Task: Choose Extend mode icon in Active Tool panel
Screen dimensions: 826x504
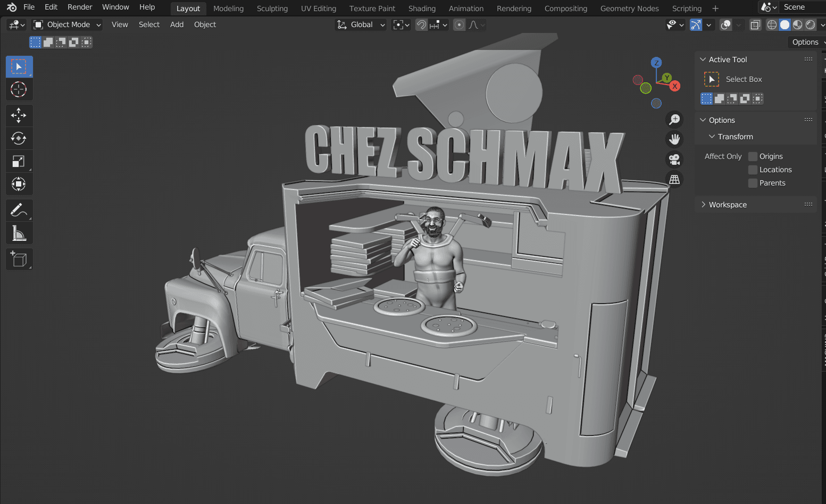Action: [719, 98]
